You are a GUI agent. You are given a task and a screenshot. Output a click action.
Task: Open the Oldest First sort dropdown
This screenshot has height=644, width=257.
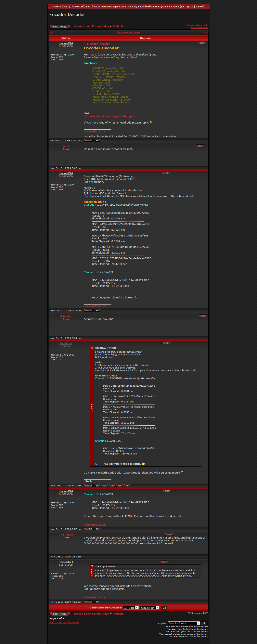pyautogui.click(x=150, y=608)
